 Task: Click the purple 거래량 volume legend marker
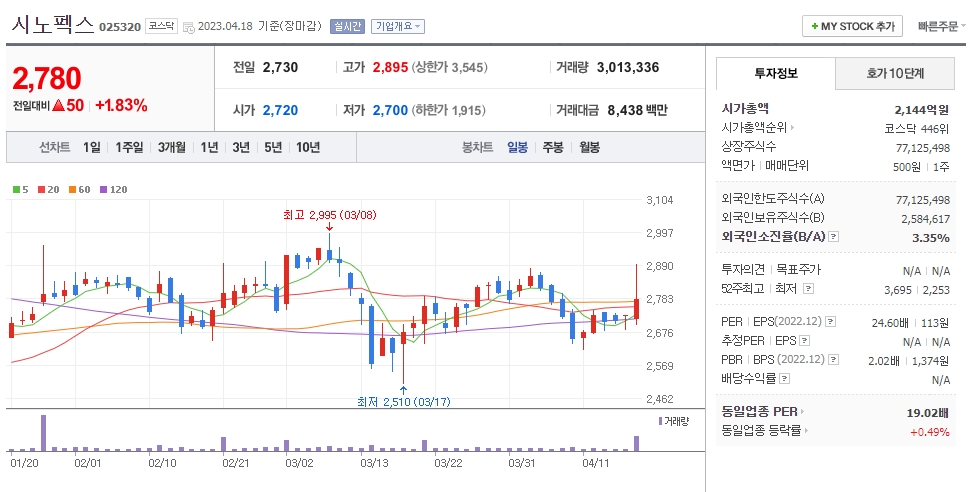point(660,421)
